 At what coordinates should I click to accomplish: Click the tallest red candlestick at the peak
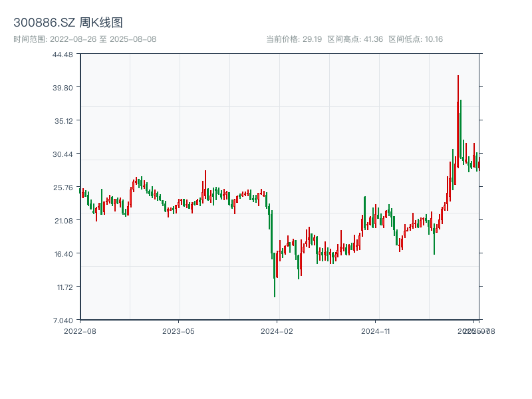[x=458, y=93]
